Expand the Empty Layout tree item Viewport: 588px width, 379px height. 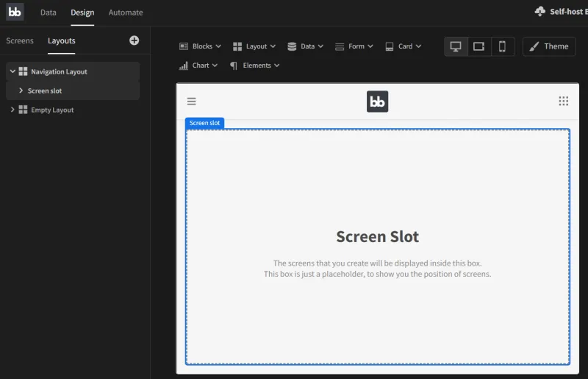[x=12, y=110]
